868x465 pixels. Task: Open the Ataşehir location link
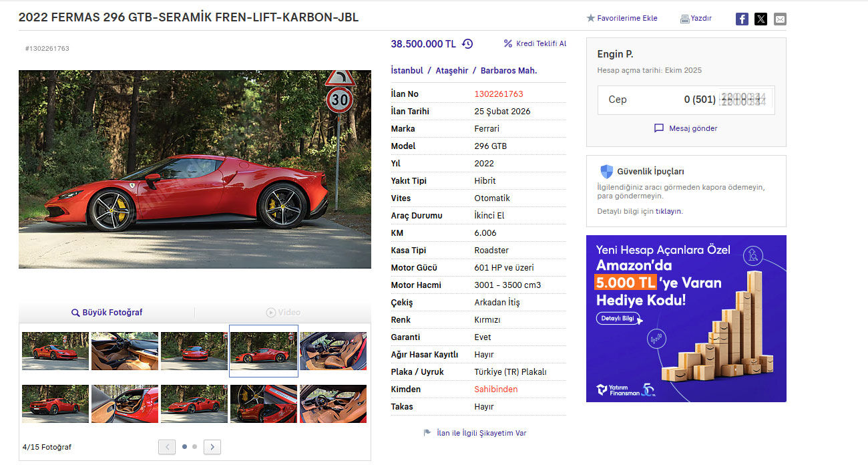click(x=452, y=70)
